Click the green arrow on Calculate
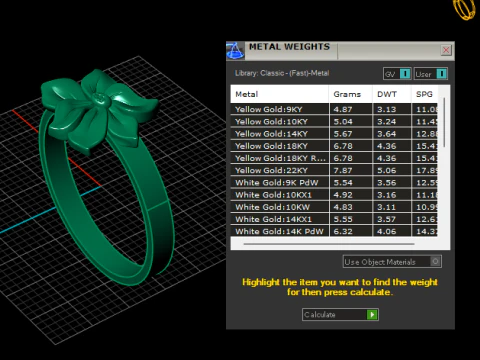This screenshot has height=360, width=480. tap(372, 315)
